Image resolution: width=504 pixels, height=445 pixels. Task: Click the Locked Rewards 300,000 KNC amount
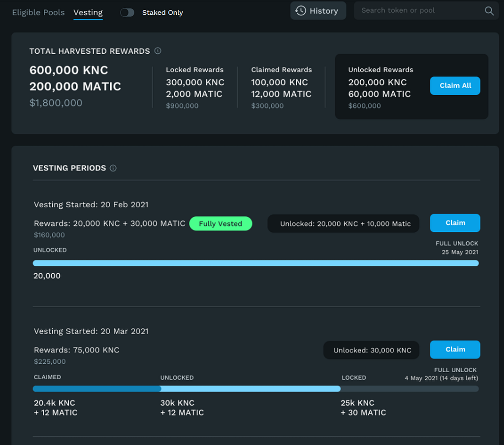tap(195, 82)
